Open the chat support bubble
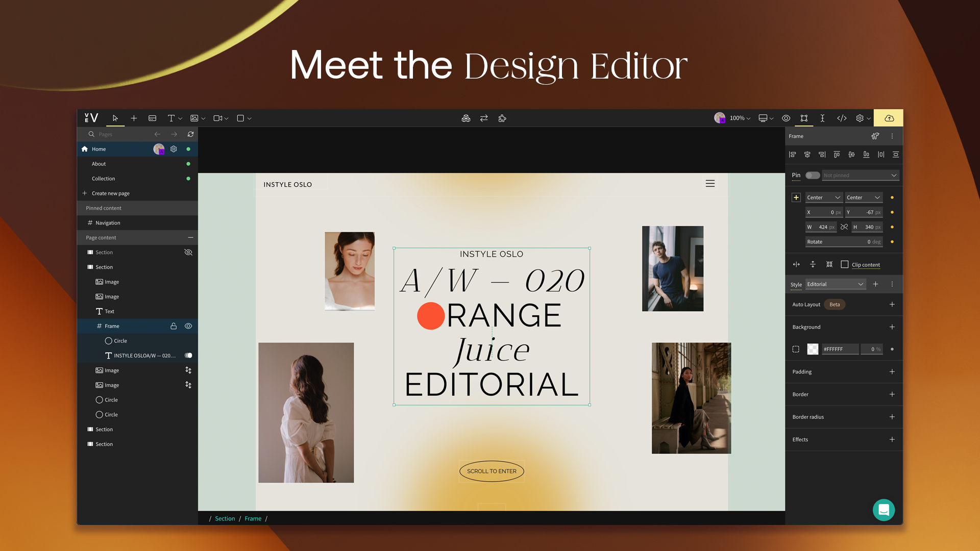The image size is (980, 551). click(884, 509)
